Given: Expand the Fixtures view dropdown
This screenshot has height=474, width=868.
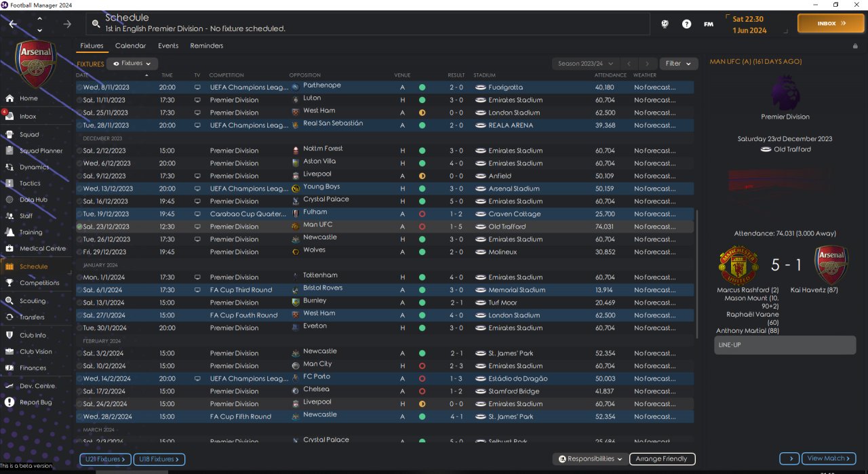Looking at the screenshot, I should [132, 63].
